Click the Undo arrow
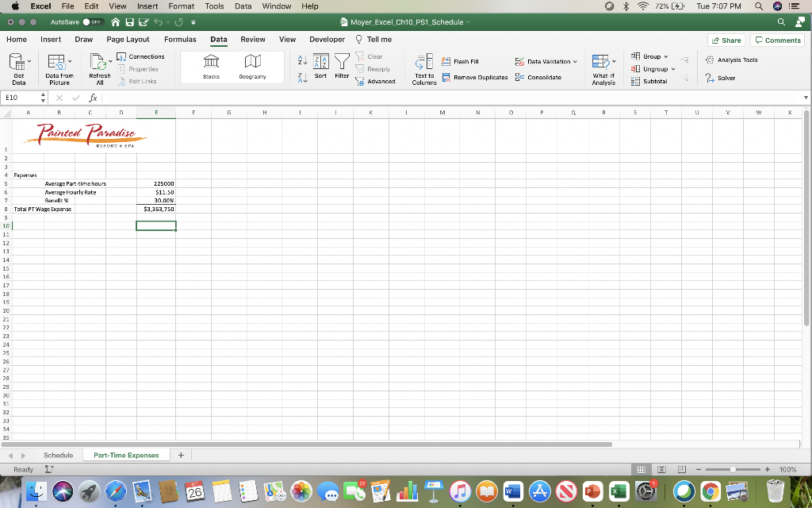The image size is (812, 508). (x=158, y=22)
